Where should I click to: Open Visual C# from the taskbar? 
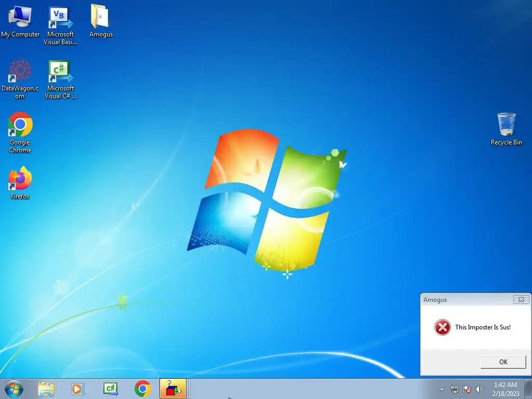(x=111, y=389)
